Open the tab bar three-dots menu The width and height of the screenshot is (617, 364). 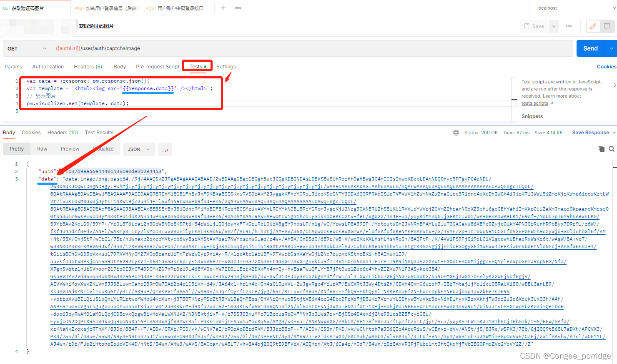coord(238,8)
